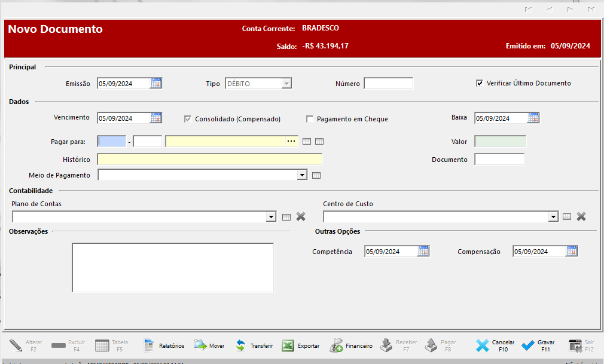Clear Plano de Contas with X icon
This screenshot has width=604, height=364.
301,216
